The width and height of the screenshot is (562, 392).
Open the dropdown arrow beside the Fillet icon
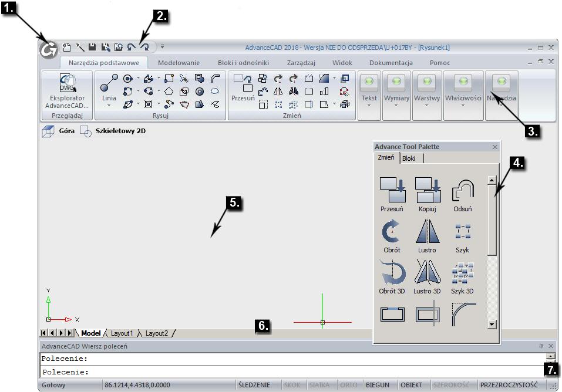pyautogui.click(x=334, y=78)
